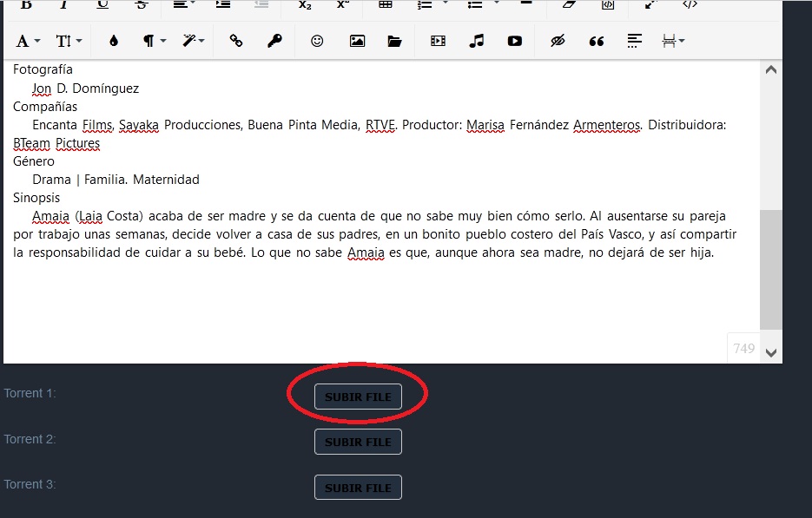812x518 pixels.
Task: Click SUBIR FILE button for Torrent 1
Action: click(358, 397)
